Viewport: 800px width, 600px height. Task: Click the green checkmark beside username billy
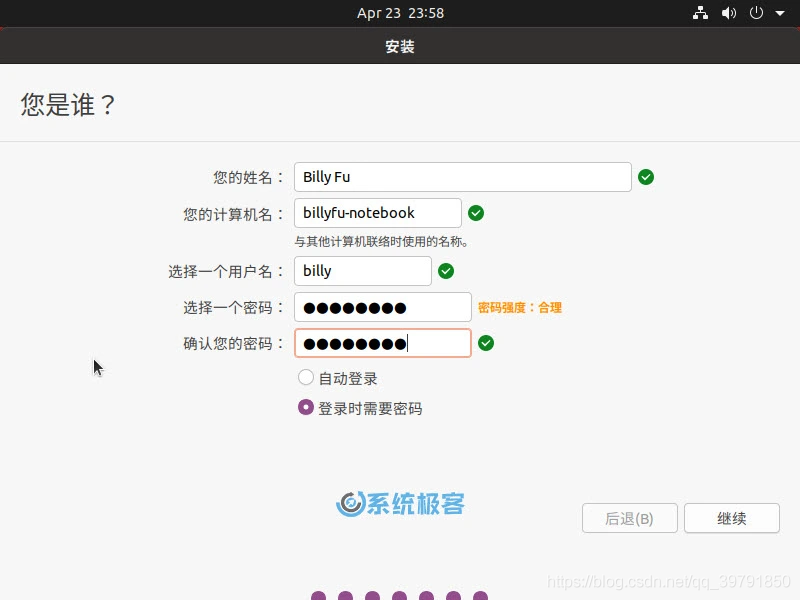446,271
